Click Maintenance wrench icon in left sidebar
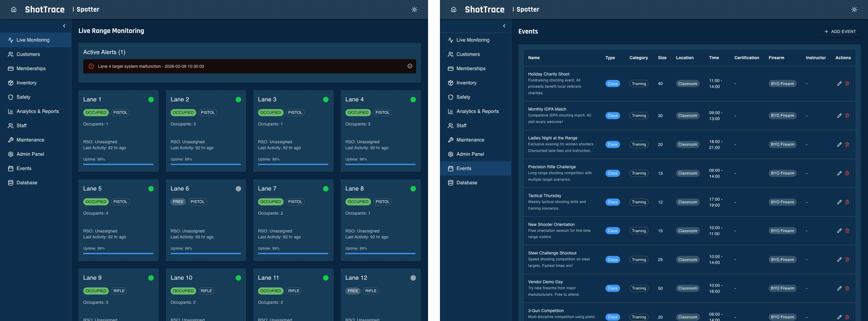The width and height of the screenshot is (868, 321). 11,140
